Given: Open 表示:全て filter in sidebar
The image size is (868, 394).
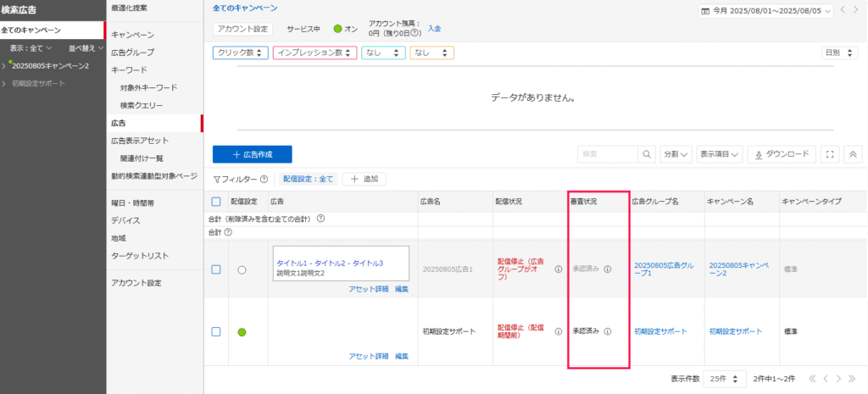Looking at the screenshot, I should click(x=31, y=48).
